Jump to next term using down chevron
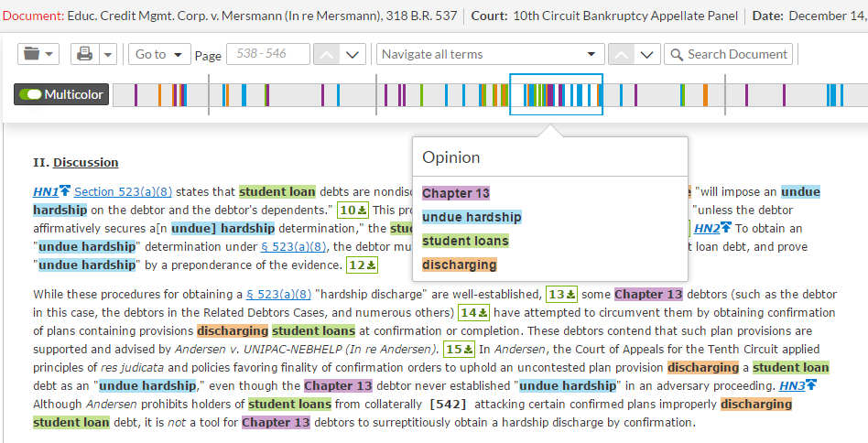The width and height of the screenshot is (868, 443). 647,54
